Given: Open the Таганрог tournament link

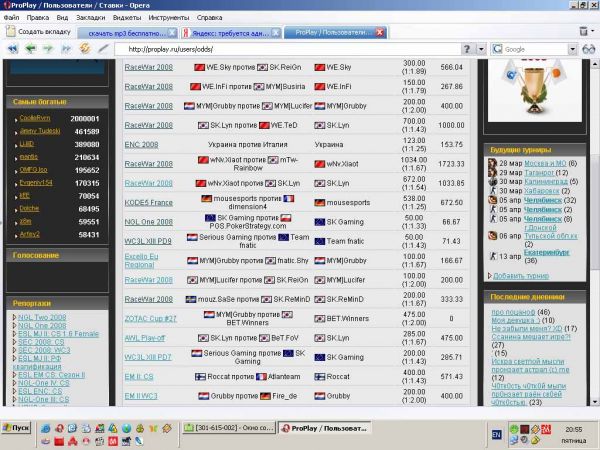Looking at the screenshot, I should tap(539, 173).
